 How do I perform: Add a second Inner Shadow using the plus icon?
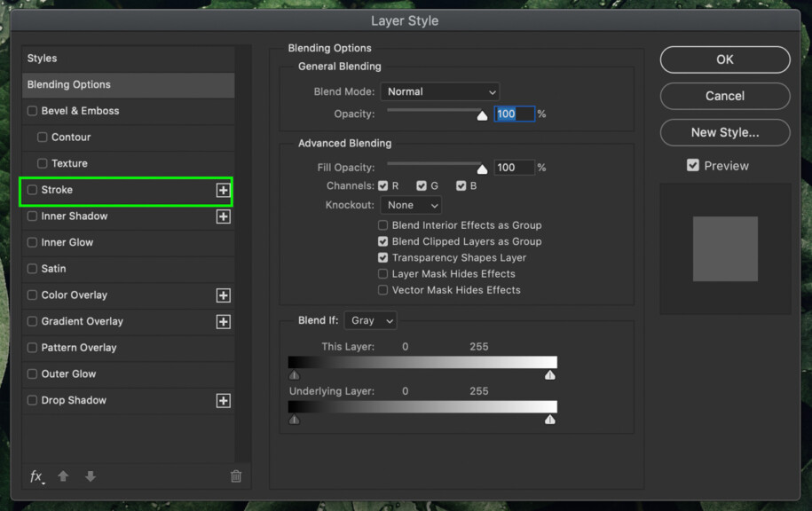224,216
